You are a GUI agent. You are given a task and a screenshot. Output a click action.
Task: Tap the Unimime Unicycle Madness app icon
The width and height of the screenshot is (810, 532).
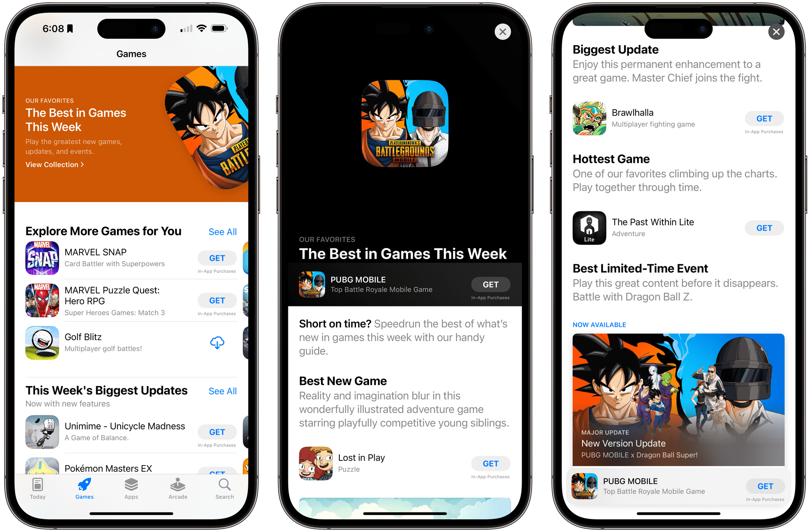40,434
